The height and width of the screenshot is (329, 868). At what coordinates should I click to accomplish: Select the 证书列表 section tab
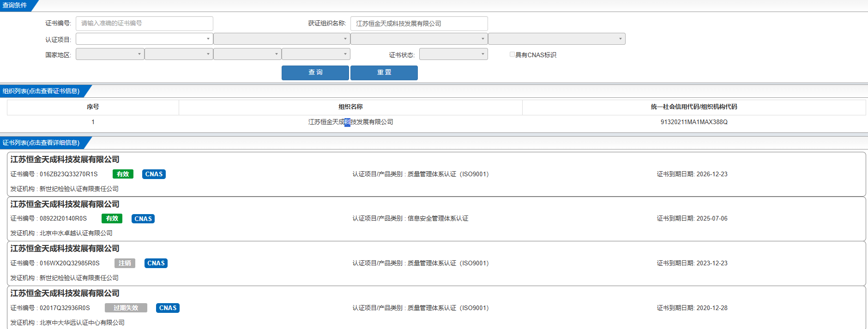click(42, 143)
